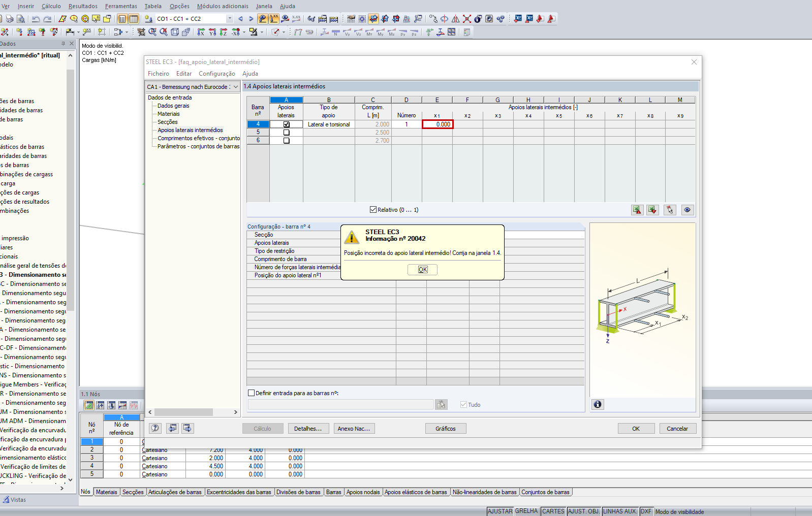Switch to the Materiais table tab
Viewport: 812px width, 516px height.
pyautogui.click(x=107, y=492)
